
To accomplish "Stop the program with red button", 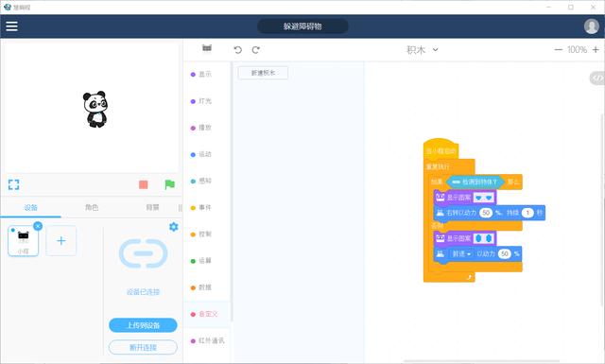I will tap(143, 184).
